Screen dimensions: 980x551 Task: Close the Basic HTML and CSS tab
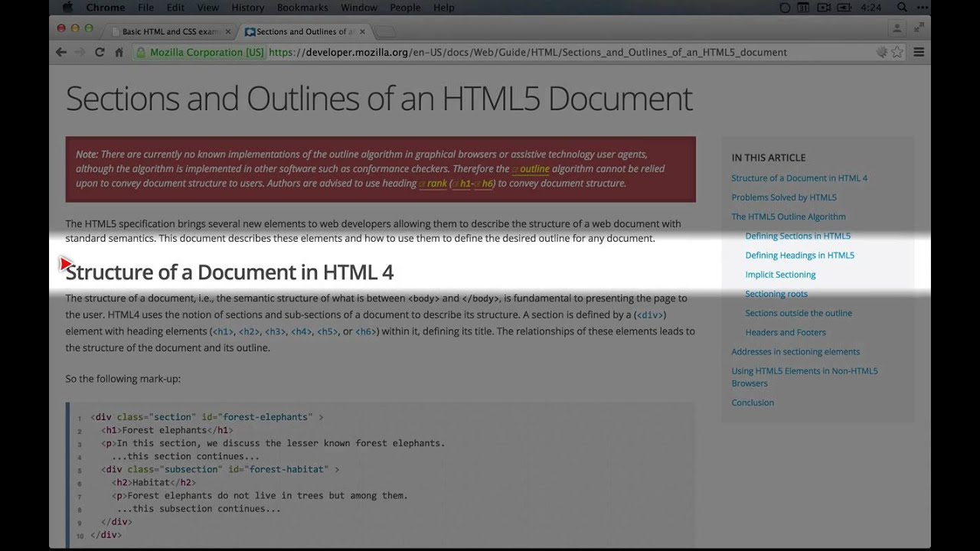(x=227, y=32)
